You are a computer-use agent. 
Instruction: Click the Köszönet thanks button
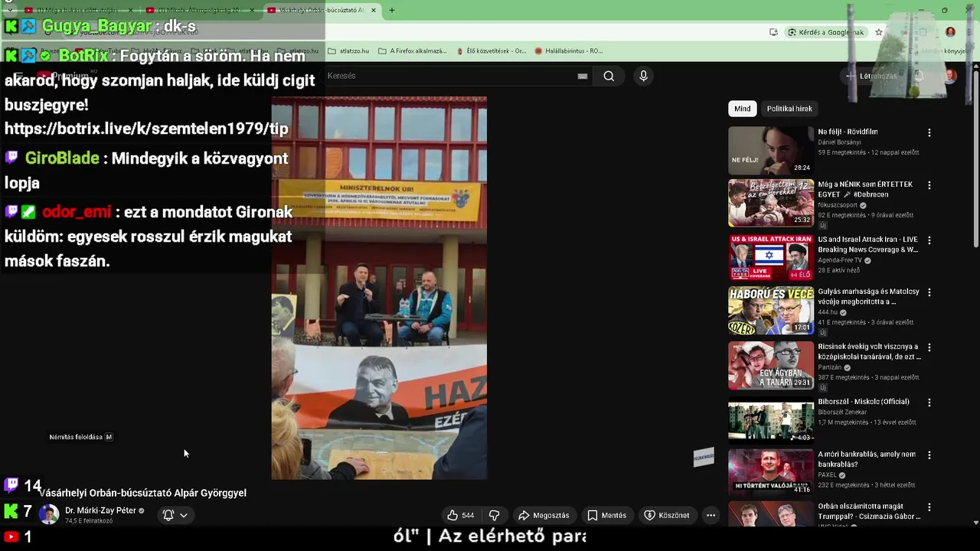[666, 515]
